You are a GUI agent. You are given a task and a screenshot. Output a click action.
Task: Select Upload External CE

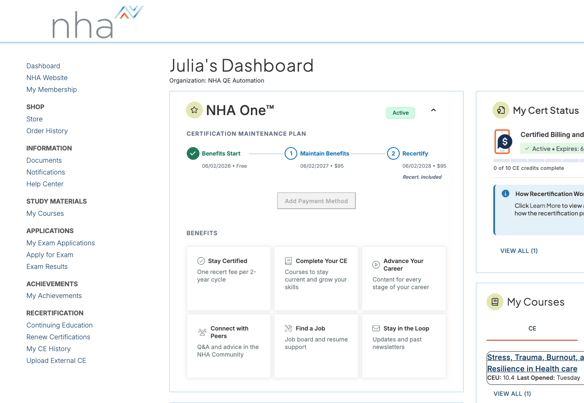pos(56,361)
